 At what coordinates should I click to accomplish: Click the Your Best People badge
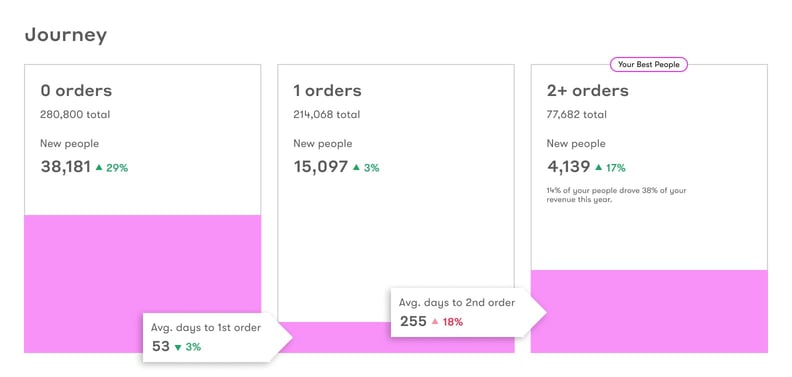[649, 65]
